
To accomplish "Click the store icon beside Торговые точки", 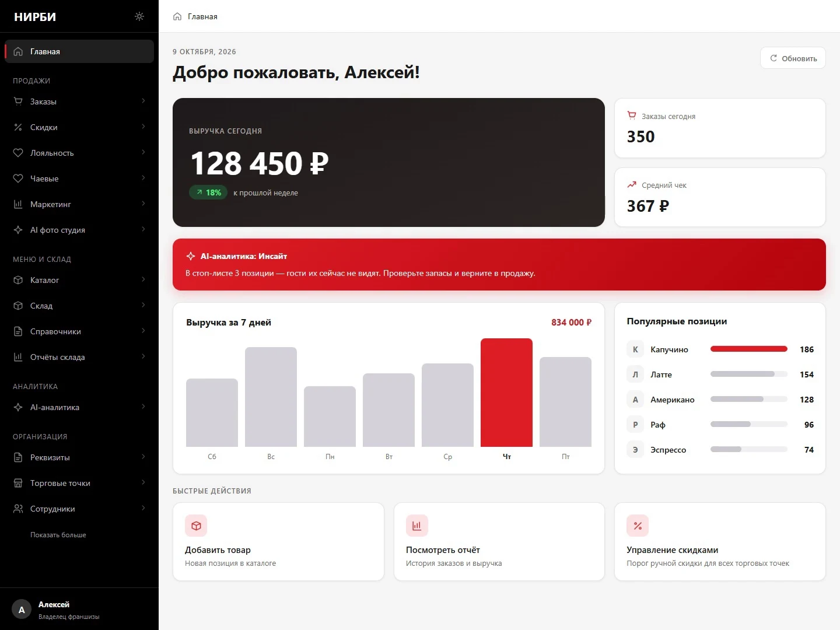I will click(x=18, y=483).
